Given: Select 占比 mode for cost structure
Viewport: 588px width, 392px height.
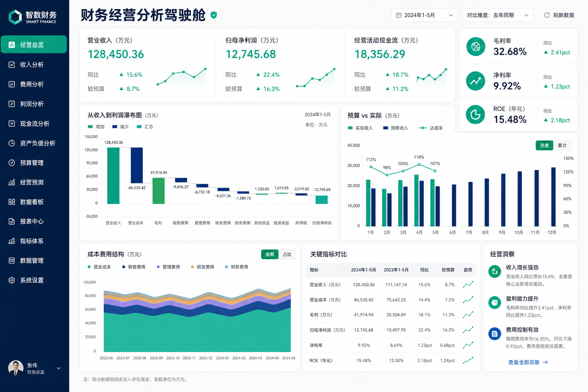Looking at the screenshot, I should pos(287,254).
